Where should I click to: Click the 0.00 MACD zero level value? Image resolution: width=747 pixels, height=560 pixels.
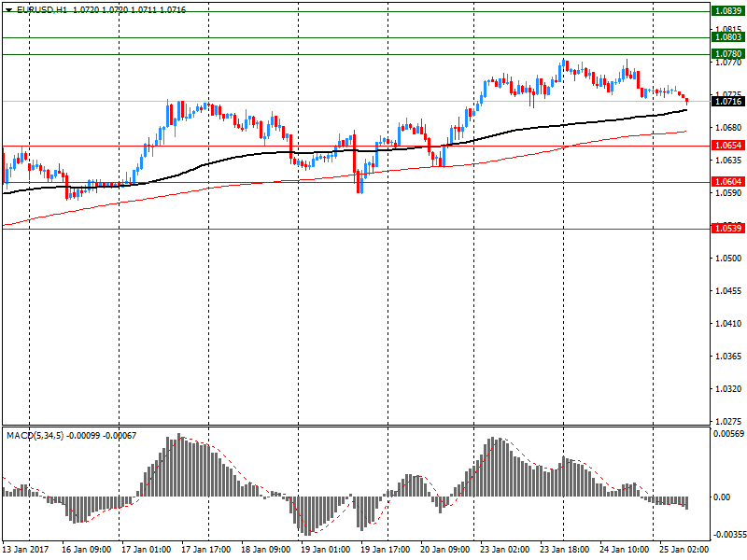(722, 497)
